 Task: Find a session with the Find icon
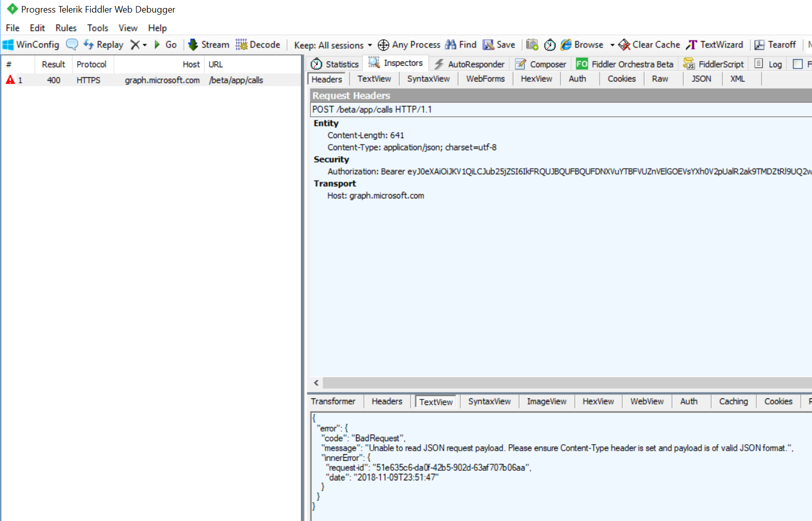(x=460, y=45)
